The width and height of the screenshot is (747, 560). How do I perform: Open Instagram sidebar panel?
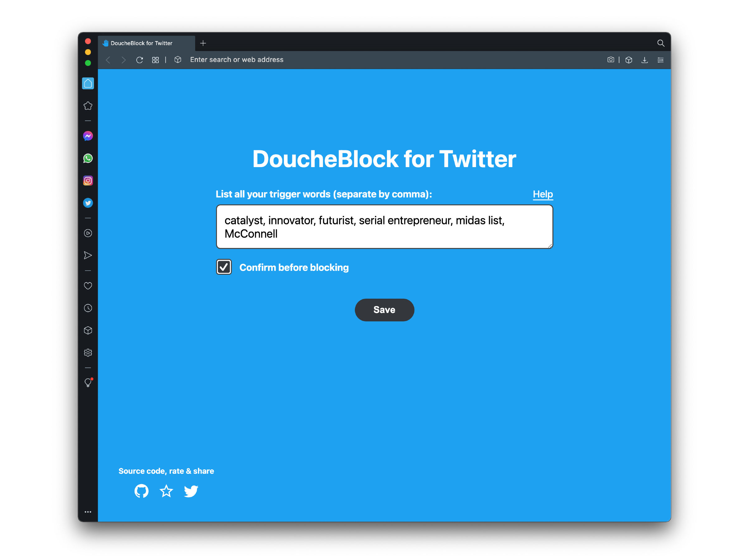[x=88, y=180]
